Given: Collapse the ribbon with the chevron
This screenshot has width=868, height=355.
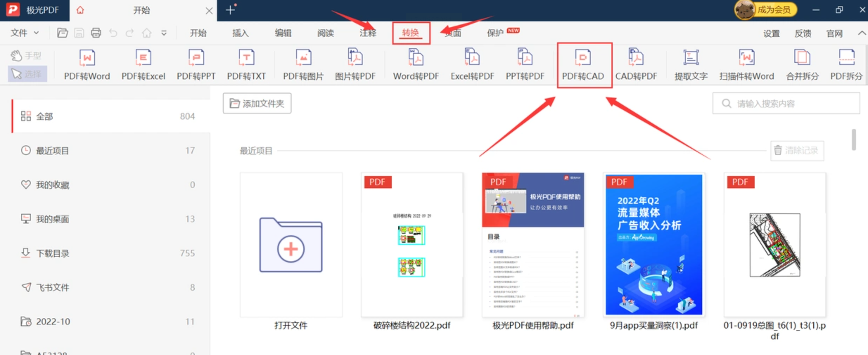Looking at the screenshot, I should tap(862, 33).
